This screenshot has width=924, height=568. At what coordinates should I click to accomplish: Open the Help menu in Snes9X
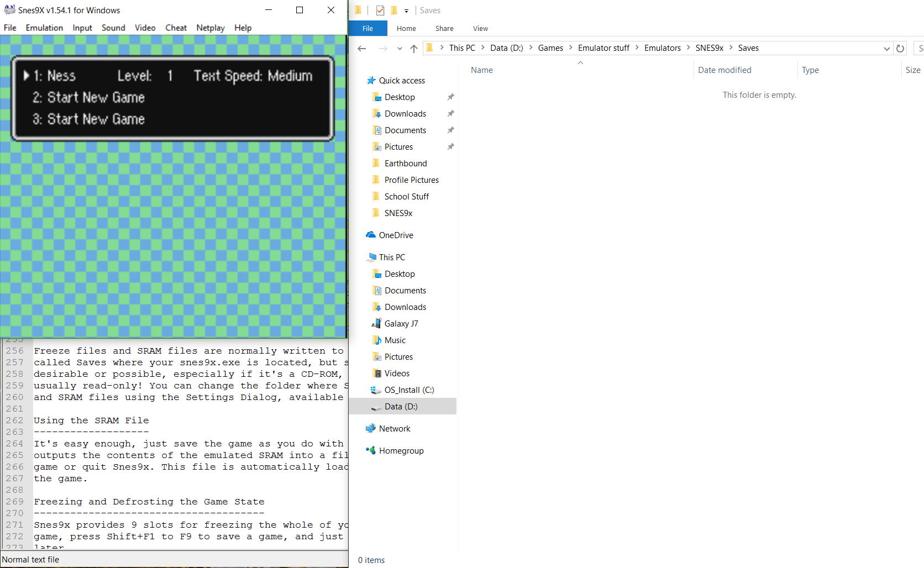point(243,28)
